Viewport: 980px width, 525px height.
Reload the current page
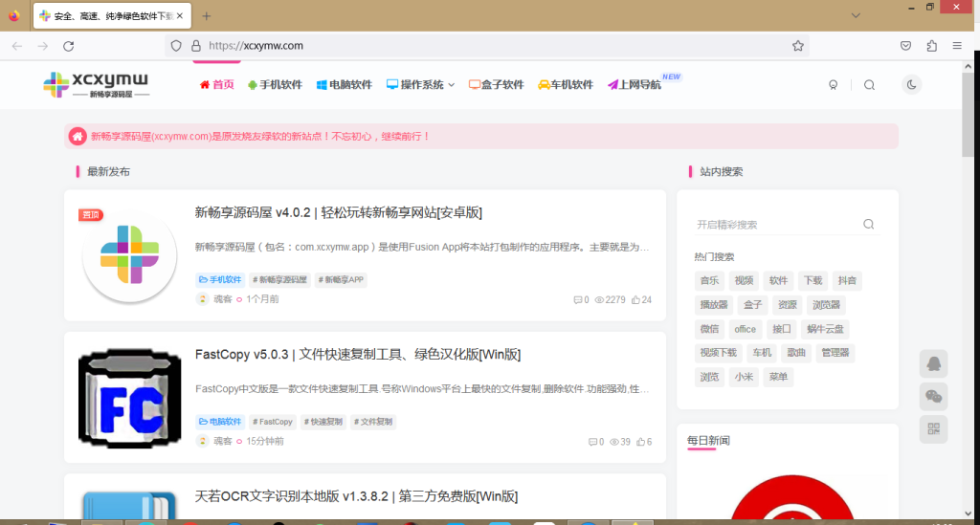pos(69,46)
